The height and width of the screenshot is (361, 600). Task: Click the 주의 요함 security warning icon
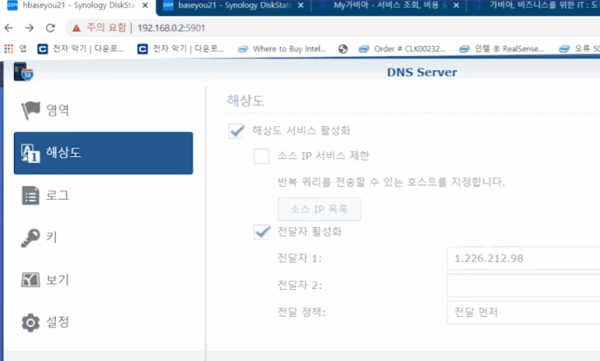[x=77, y=28]
